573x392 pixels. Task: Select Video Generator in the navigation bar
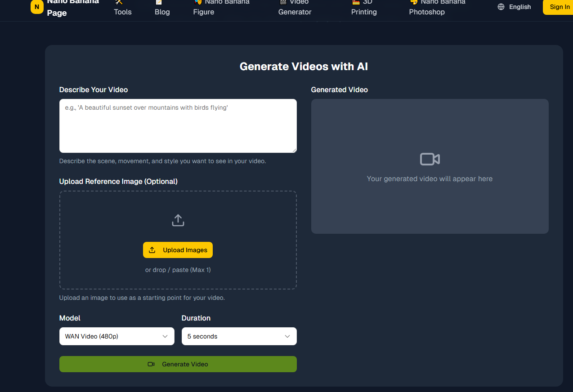click(x=295, y=7)
